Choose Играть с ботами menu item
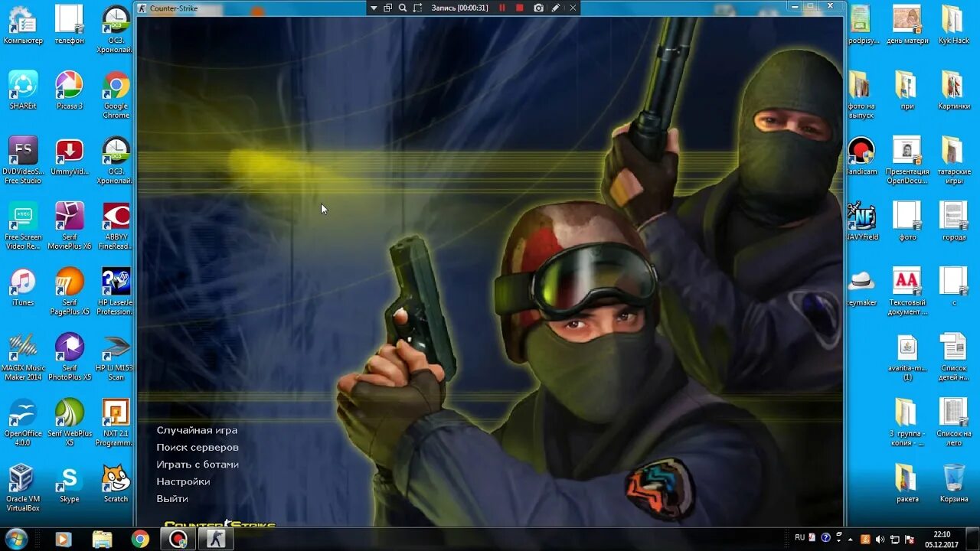 [198, 465]
